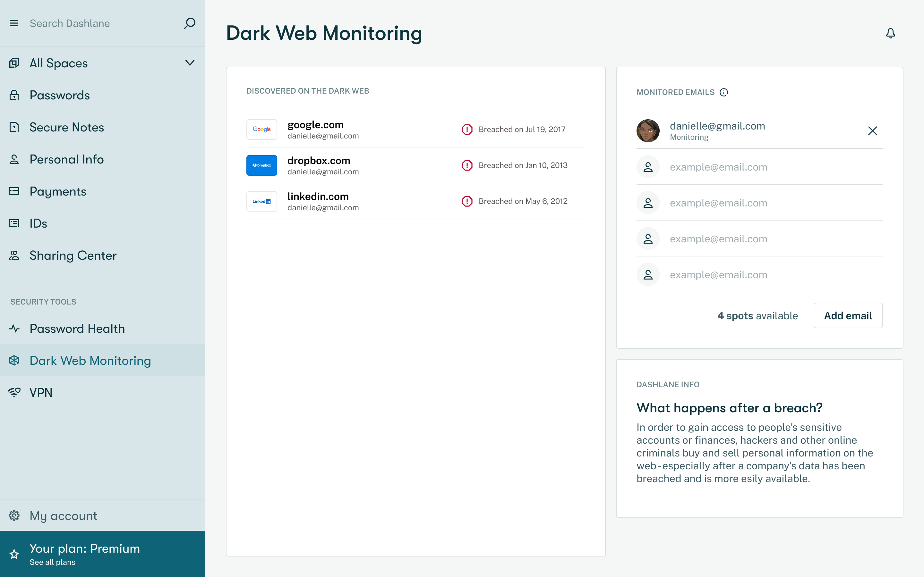This screenshot has height=577, width=924.
Task: Click the search icon in sidebar
Action: click(x=188, y=23)
